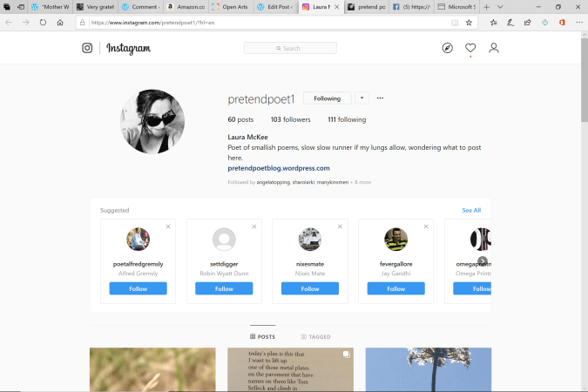Open the Activity heart icon

470,48
